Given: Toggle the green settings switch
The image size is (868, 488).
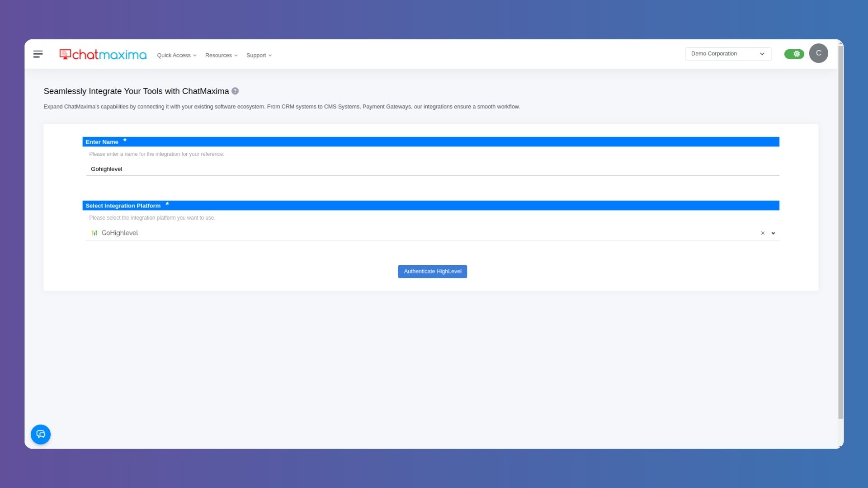Looking at the screenshot, I should point(794,53).
